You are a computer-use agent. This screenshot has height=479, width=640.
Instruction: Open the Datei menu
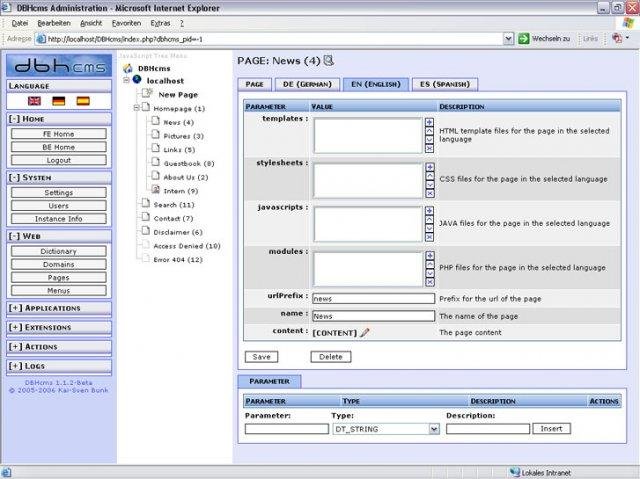tap(20, 23)
